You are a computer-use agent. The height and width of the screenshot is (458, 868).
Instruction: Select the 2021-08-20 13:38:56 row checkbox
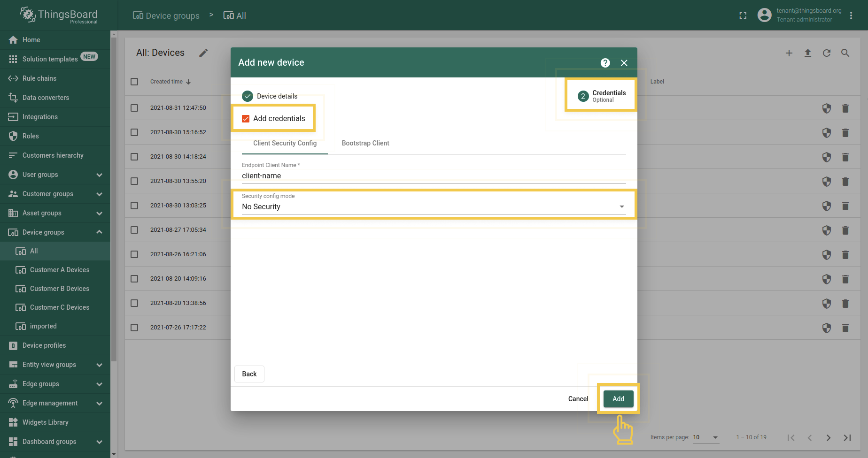pos(134,303)
